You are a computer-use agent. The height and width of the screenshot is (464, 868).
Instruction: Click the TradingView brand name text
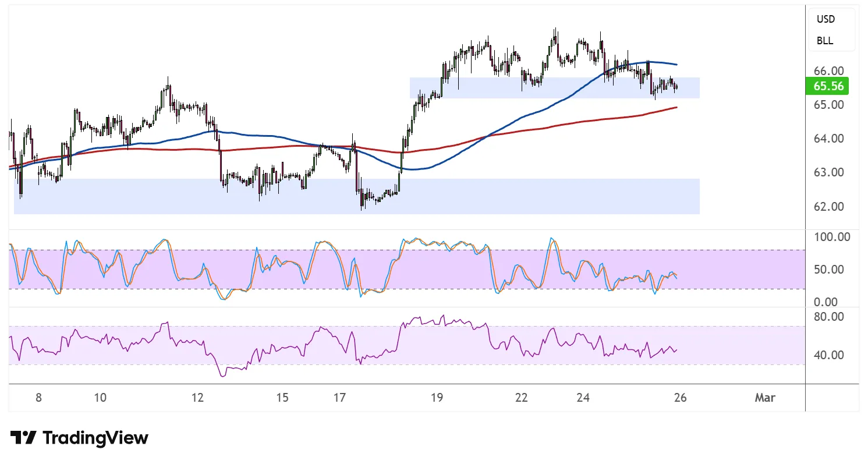(95, 438)
